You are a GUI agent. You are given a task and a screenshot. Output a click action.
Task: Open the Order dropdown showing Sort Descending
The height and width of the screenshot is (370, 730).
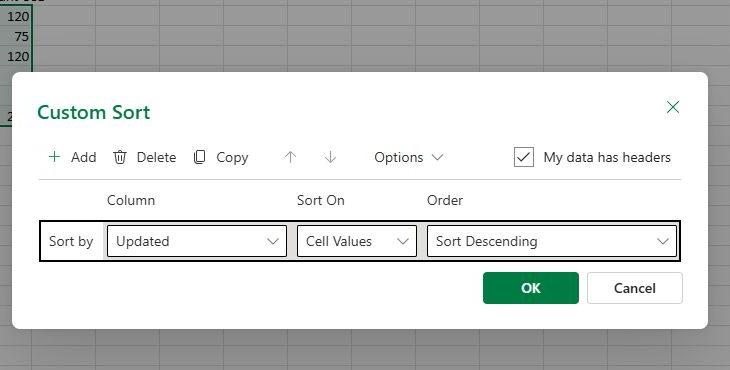(x=551, y=241)
